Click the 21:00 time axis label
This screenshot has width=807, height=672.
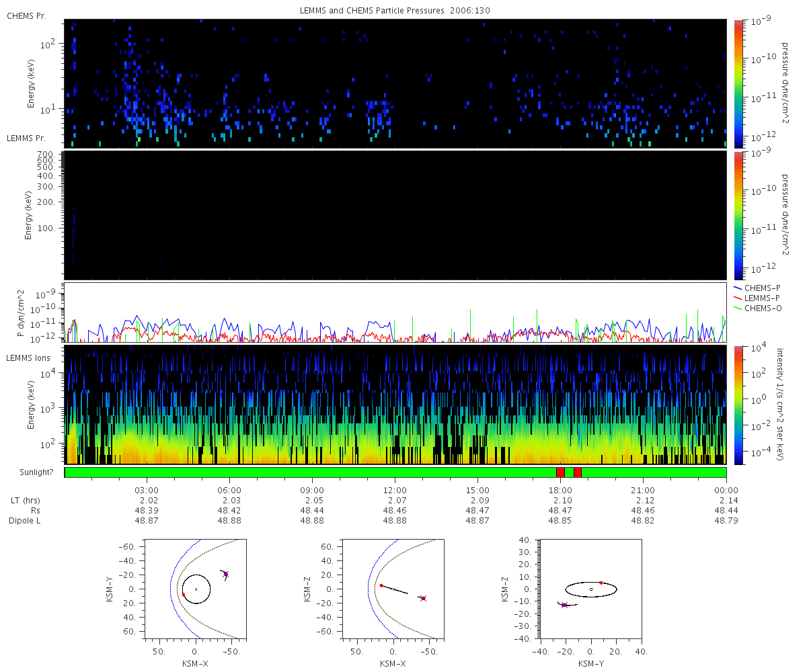pyautogui.click(x=644, y=490)
